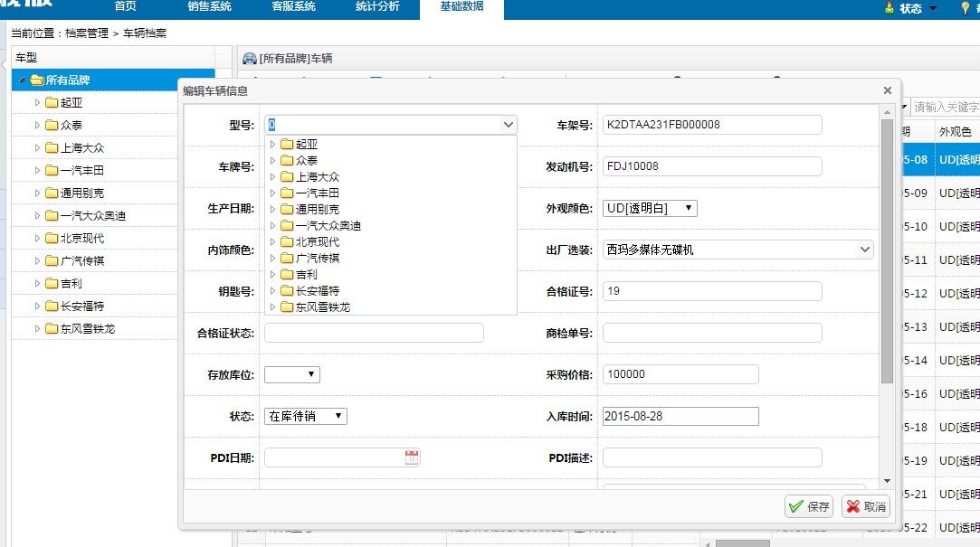Click the 保存 button
Image resolution: width=980 pixels, height=547 pixels.
coord(809,506)
